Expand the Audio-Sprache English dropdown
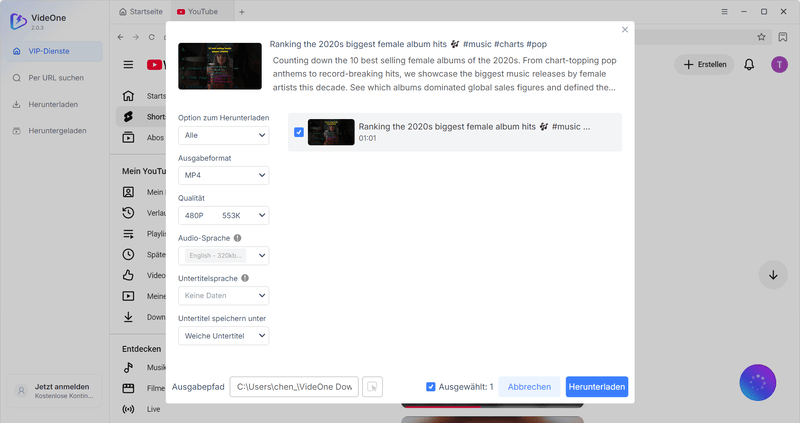Screen dimensions: 800x423 223,256
